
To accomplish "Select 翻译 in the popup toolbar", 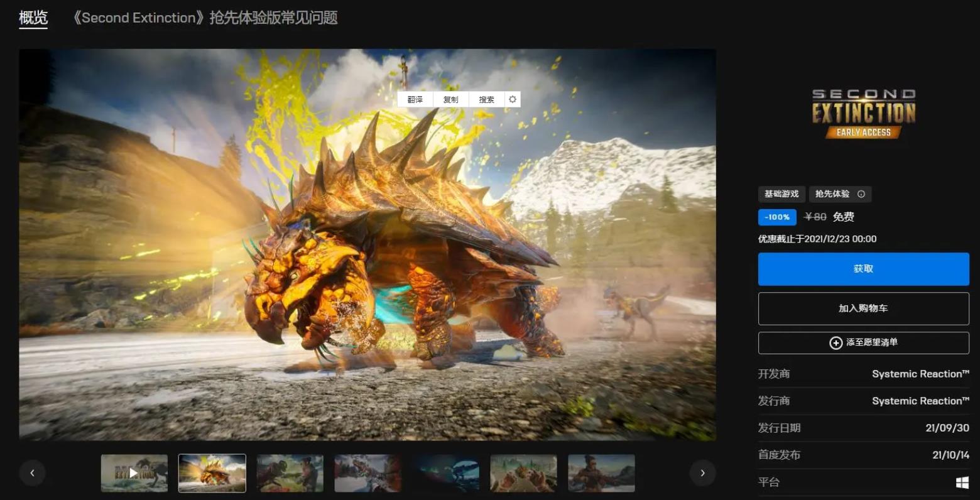I will [415, 99].
